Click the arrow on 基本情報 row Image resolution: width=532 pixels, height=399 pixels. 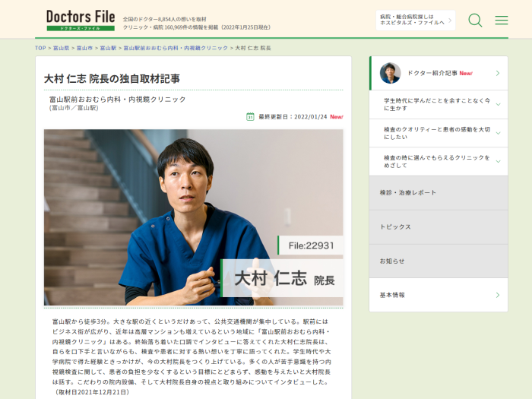[x=497, y=295]
